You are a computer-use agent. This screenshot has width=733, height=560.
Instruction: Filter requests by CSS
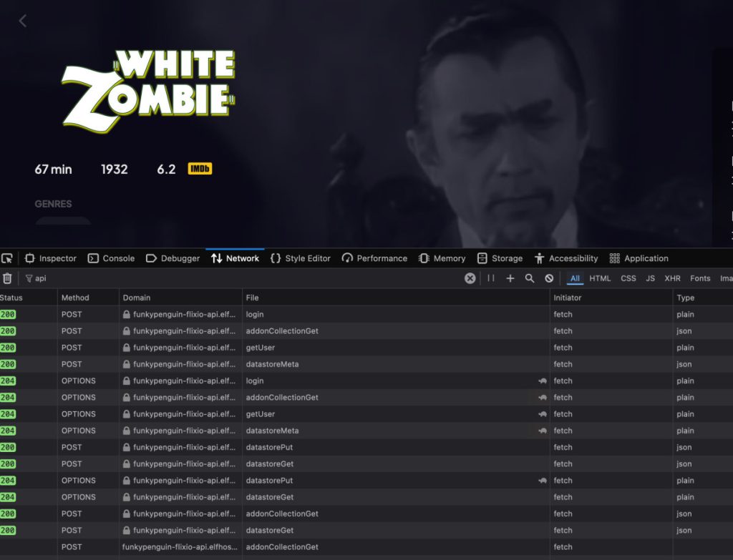(x=628, y=278)
